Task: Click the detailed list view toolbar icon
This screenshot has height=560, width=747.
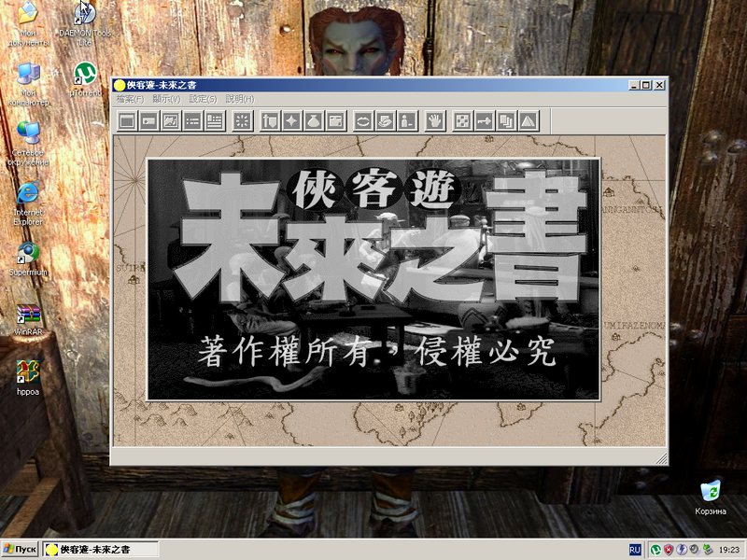Action: pyautogui.click(x=215, y=121)
